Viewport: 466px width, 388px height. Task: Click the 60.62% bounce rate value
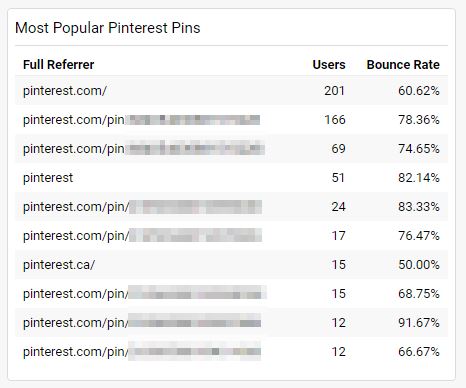(x=419, y=91)
